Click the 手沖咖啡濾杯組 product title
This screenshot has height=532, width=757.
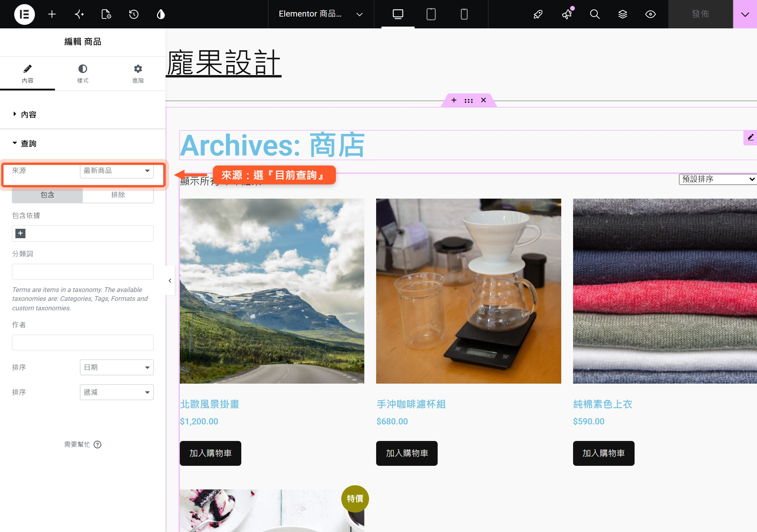click(411, 404)
